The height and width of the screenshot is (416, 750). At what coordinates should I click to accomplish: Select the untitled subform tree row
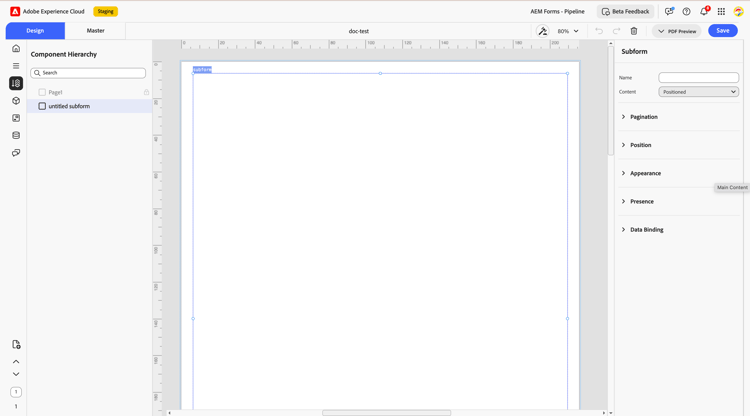click(x=89, y=106)
